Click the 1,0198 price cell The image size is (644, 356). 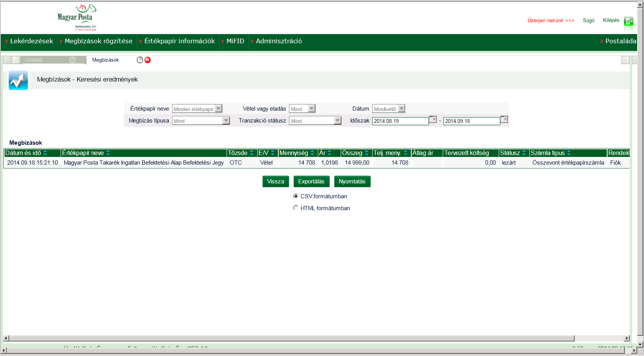pyautogui.click(x=330, y=163)
